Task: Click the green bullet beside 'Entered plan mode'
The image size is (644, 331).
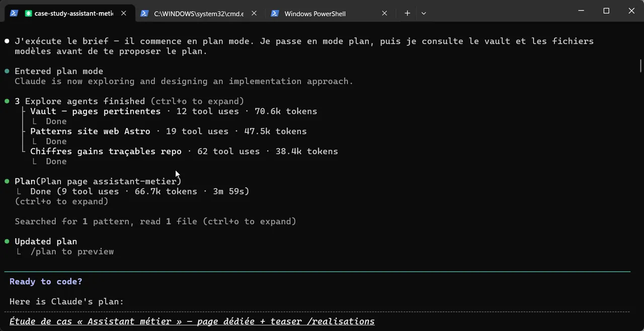Action: (7, 72)
